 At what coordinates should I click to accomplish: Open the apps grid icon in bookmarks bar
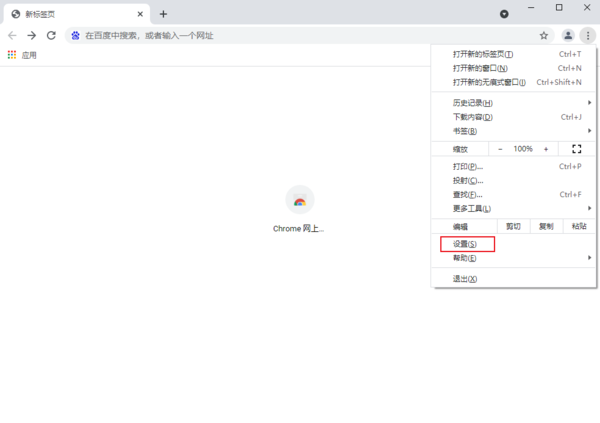[12, 55]
